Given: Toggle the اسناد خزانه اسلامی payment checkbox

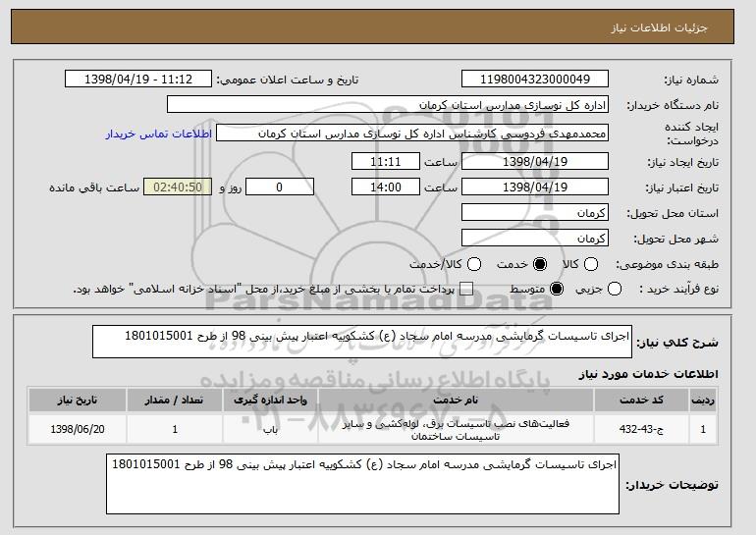Looking at the screenshot, I should click(466, 290).
